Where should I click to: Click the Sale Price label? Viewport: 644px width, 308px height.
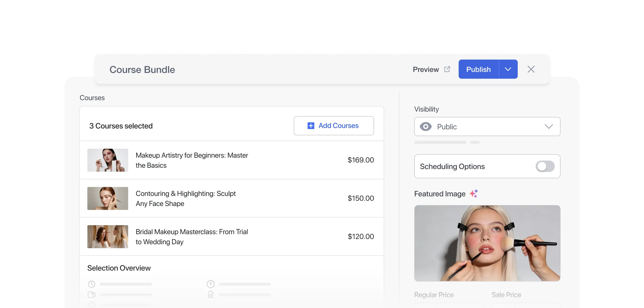pyautogui.click(x=506, y=295)
